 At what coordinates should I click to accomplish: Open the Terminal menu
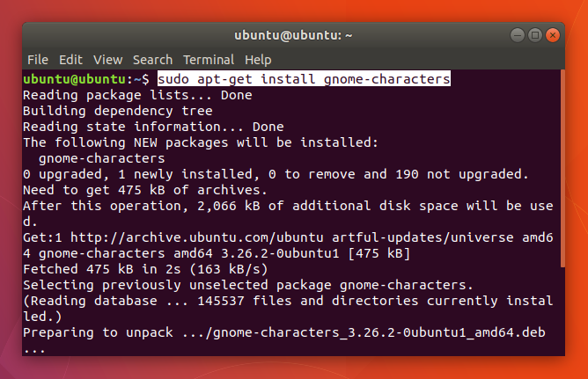click(x=209, y=60)
